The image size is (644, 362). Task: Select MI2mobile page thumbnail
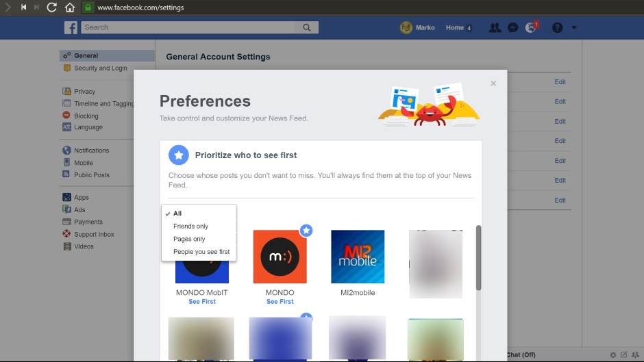358,257
